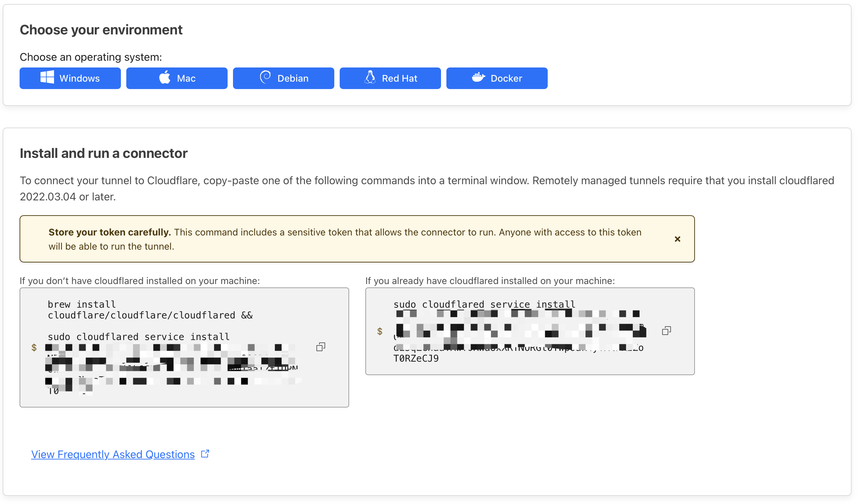Screen dimensions: 857x504
Task: Click the Windows logo icon
Action: point(47,78)
